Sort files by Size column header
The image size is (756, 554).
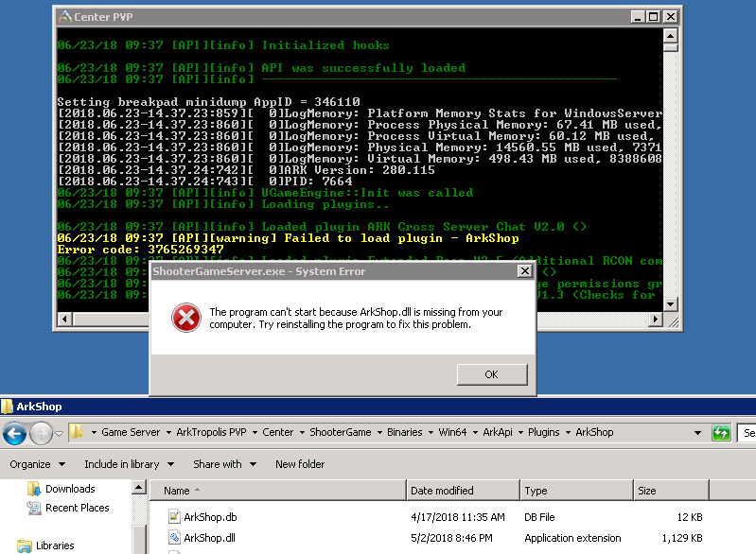pos(671,491)
